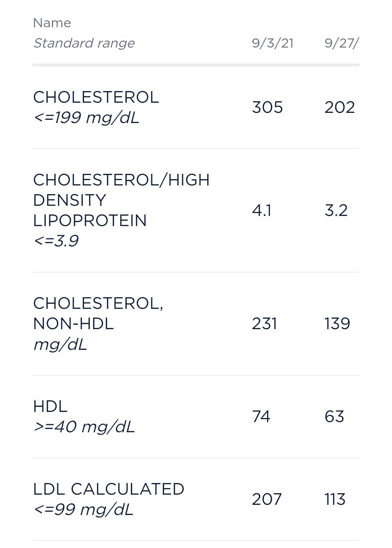Viewport: 392px width, 548px height.
Task: Open the LDL CALCULATED row
Action: pyautogui.click(x=109, y=489)
